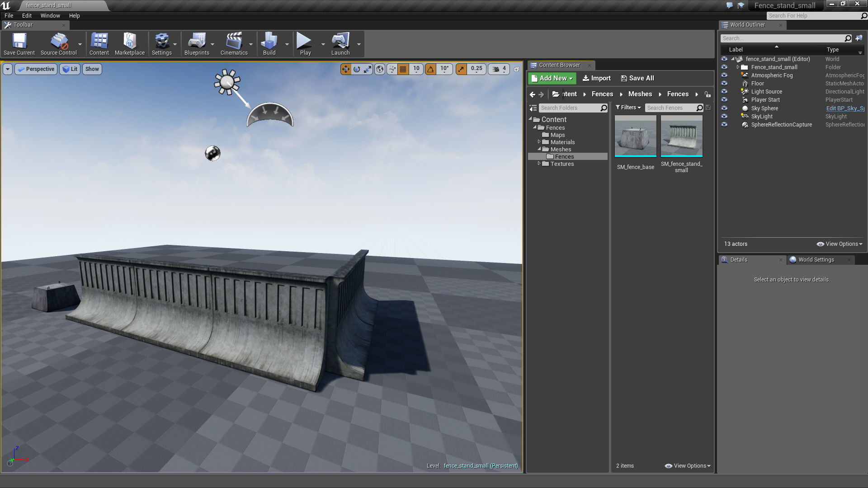Click the Lit view mode button

(x=70, y=69)
